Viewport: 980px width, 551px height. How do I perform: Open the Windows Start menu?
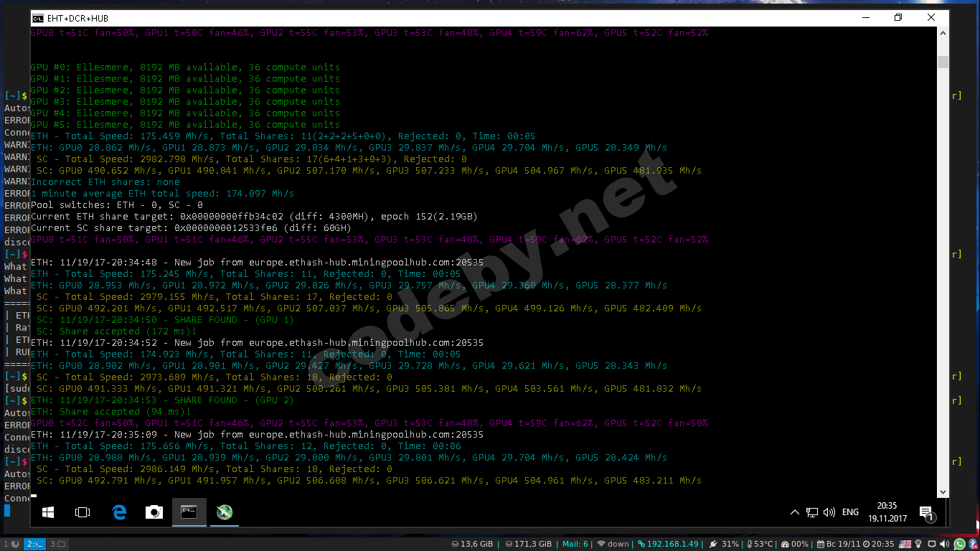click(x=48, y=512)
